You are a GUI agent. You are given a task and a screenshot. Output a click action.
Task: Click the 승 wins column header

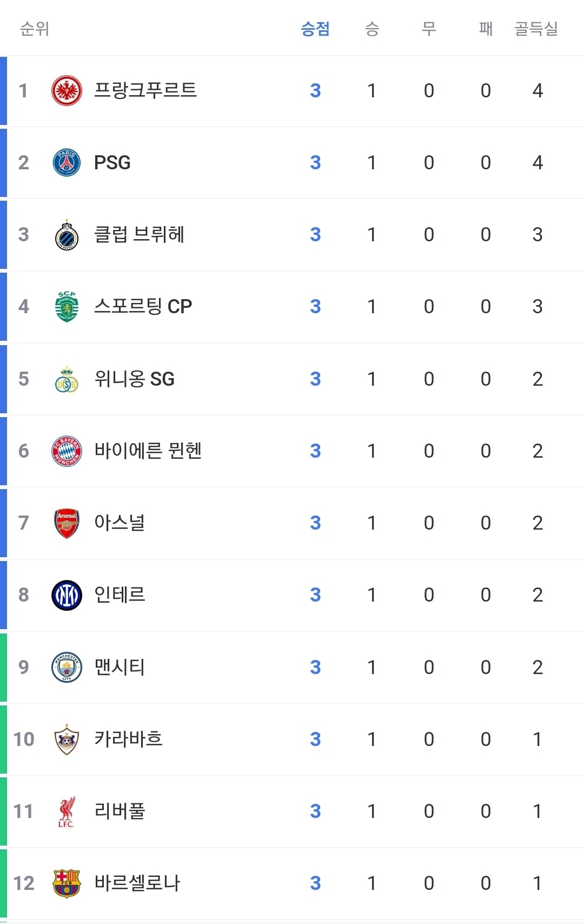[x=372, y=29]
